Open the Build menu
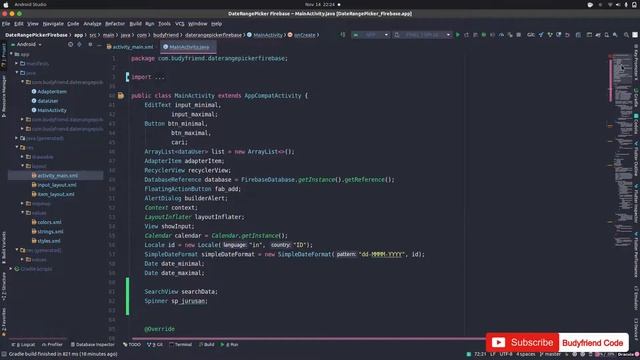The image size is (640, 360). click(136, 24)
